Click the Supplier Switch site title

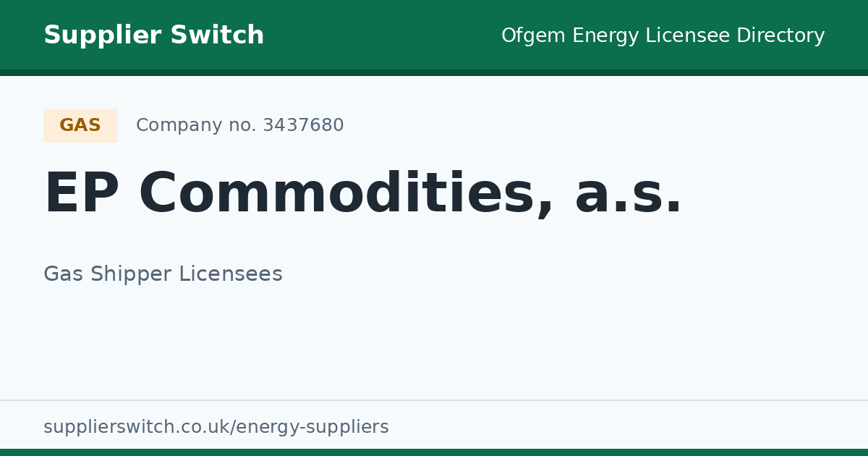click(153, 35)
